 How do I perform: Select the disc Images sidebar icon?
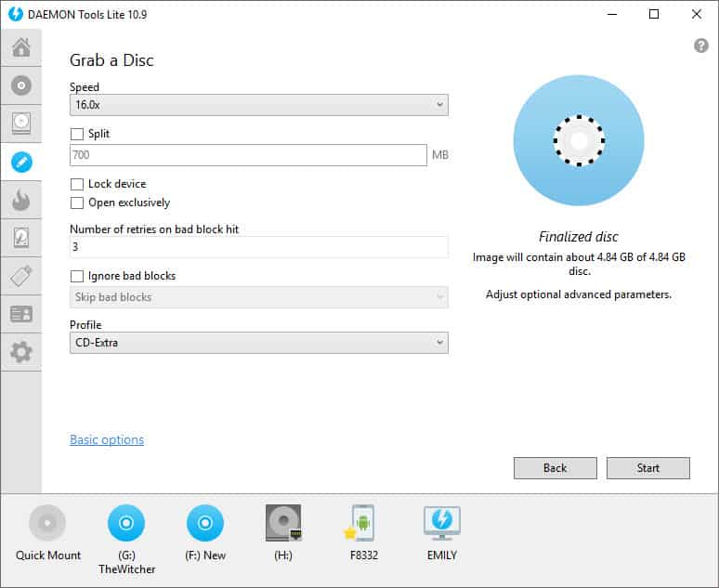pyautogui.click(x=20, y=85)
